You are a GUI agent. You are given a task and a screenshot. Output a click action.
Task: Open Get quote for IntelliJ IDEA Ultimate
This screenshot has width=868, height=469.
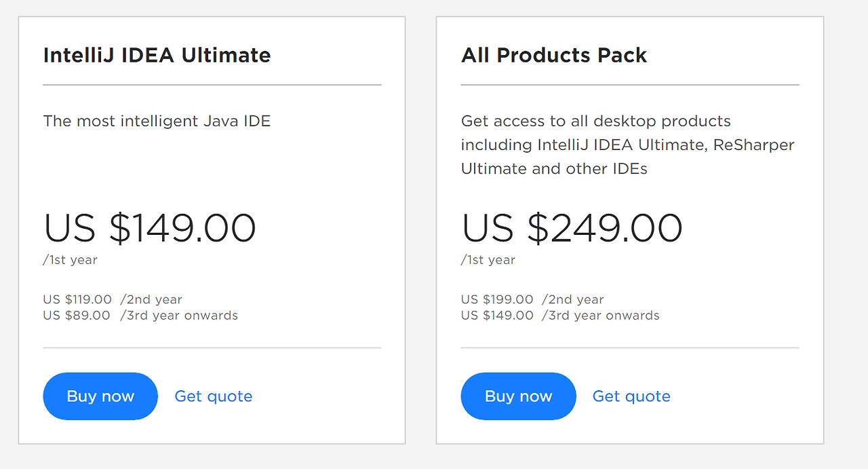tap(214, 396)
